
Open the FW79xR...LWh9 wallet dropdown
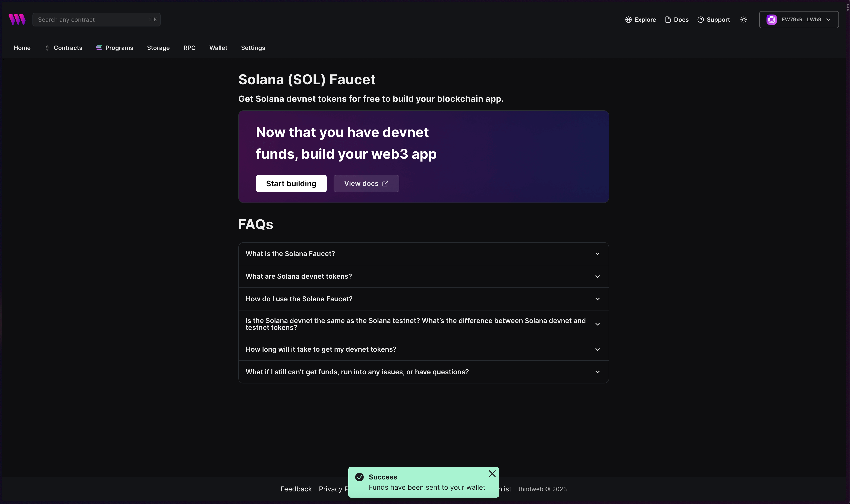799,20
